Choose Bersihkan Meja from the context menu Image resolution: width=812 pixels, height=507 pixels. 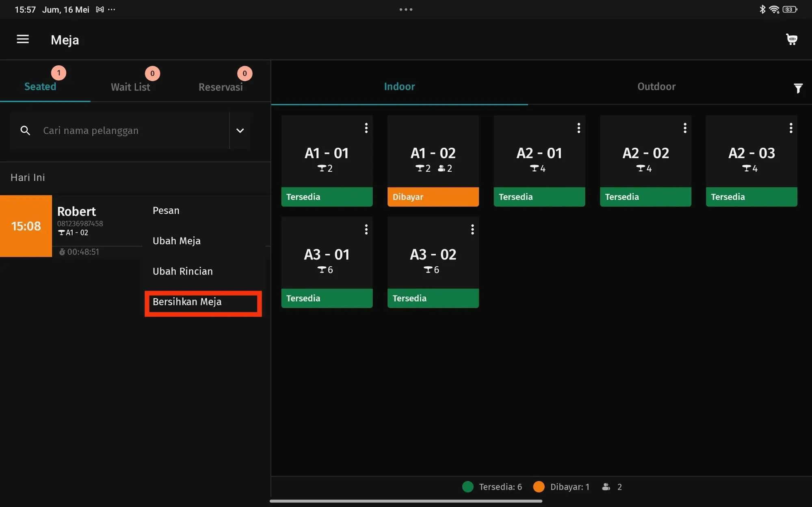click(204, 302)
